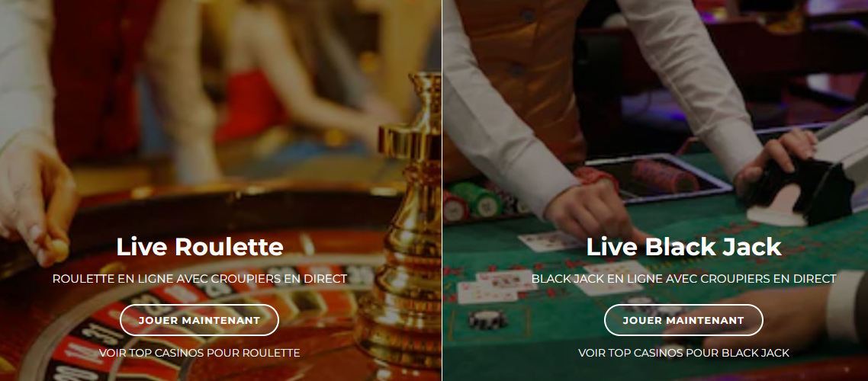This screenshot has width=868, height=381.
Task: Select the Live Roulette heading
Action: [199, 247]
